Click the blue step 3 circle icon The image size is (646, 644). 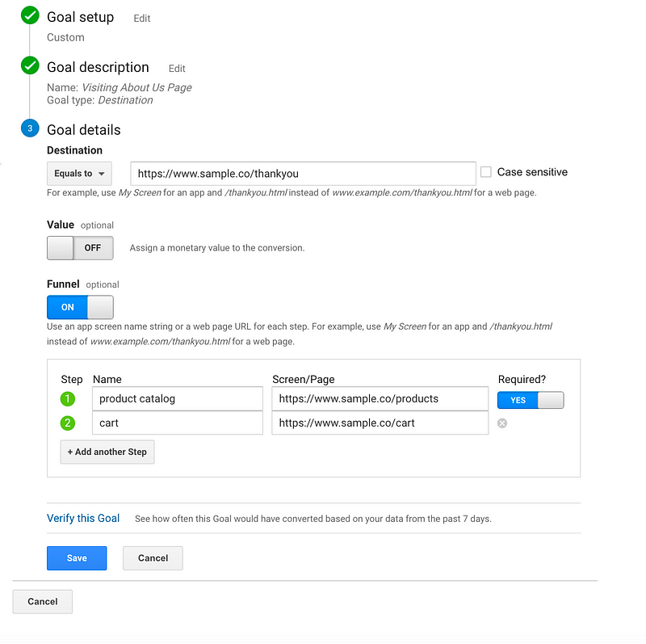(30, 128)
